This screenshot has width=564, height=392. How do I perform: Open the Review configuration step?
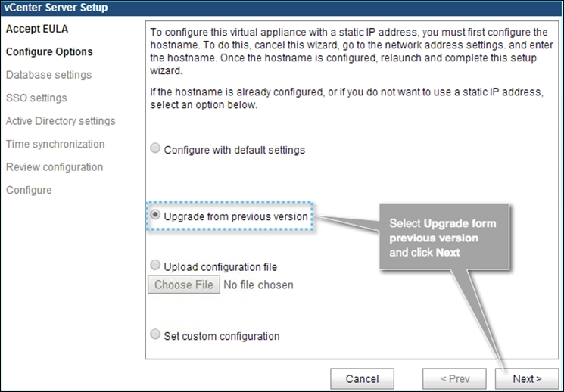[x=55, y=167]
